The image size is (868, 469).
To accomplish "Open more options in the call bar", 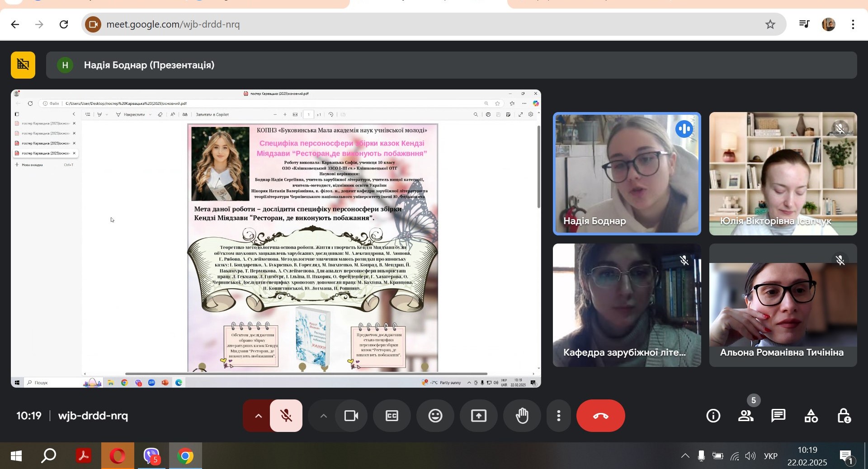I will [x=559, y=416].
